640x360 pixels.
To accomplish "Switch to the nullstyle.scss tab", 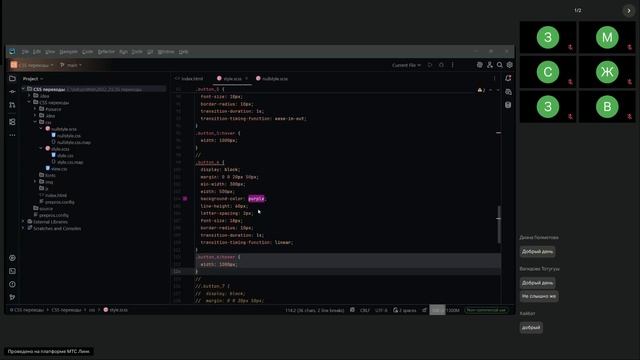I will tap(272, 78).
